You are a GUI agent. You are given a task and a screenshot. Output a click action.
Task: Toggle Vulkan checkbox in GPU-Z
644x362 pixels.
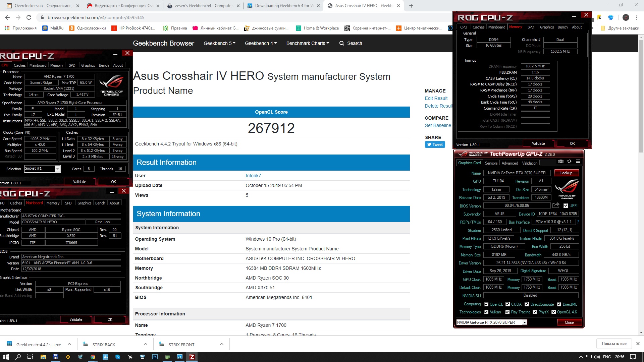coord(486,312)
